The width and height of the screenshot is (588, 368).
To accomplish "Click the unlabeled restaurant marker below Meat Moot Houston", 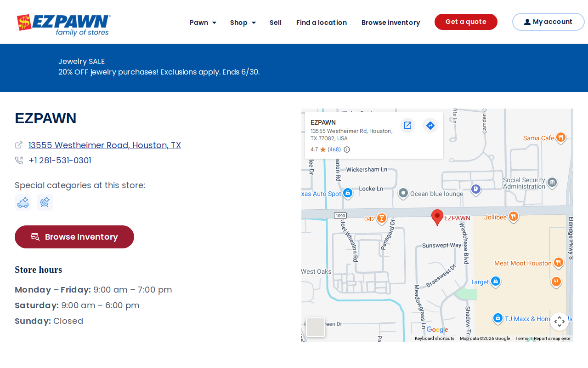I will pos(556,282).
